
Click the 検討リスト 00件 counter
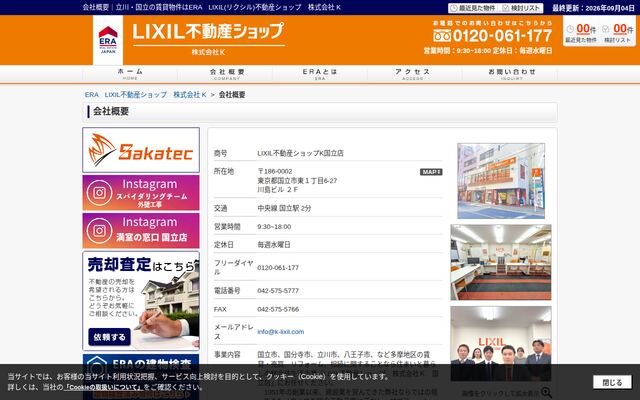click(x=618, y=33)
